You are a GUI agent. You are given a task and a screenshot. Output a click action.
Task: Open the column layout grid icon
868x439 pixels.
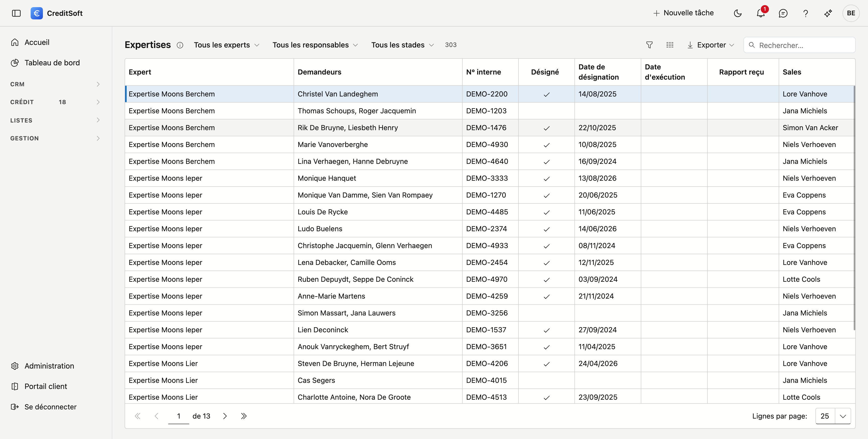tap(670, 45)
